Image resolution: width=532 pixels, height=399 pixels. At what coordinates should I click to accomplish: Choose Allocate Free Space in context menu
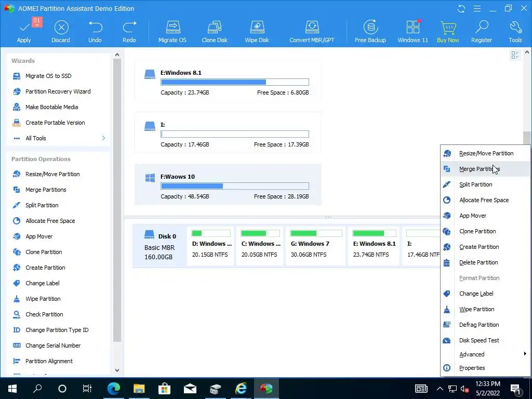486,200
